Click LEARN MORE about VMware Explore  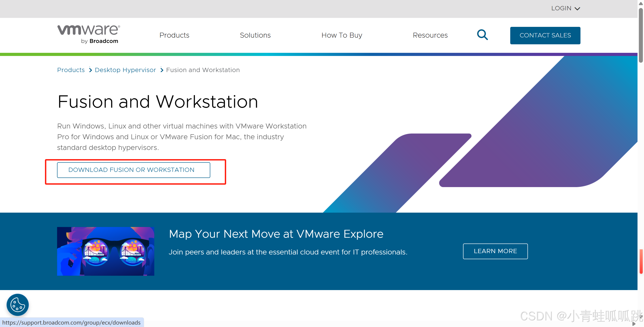pyautogui.click(x=495, y=251)
